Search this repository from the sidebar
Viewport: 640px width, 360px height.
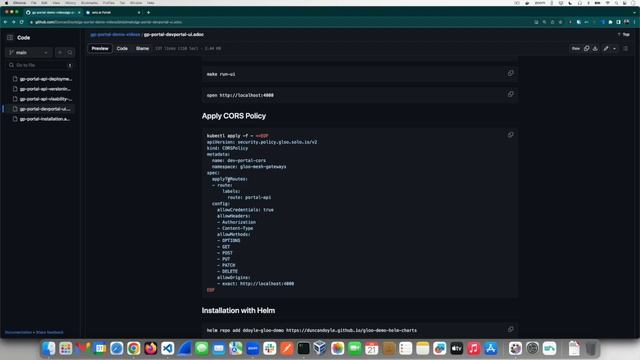[x=70, y=53]
